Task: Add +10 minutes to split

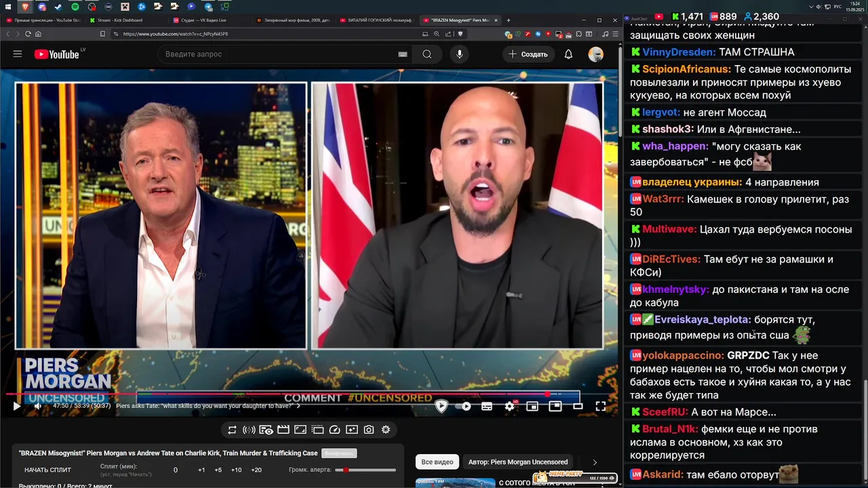Action: pos(236,470)
